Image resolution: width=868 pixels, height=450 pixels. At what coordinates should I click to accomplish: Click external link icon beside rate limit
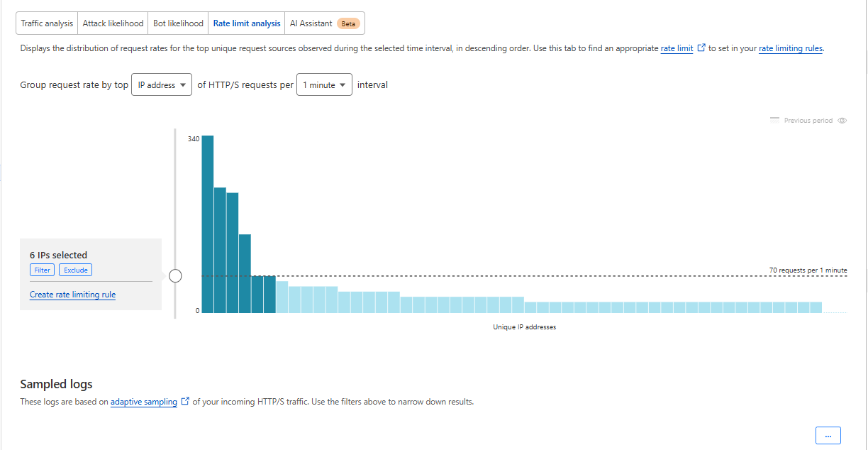pos(701,49)
